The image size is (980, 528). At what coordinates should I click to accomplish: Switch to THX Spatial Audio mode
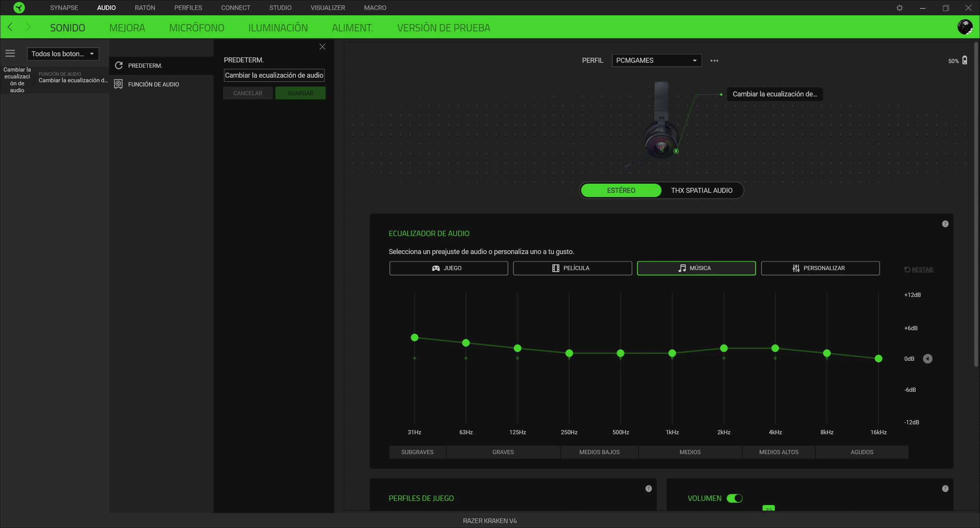(x=702, y=190)
